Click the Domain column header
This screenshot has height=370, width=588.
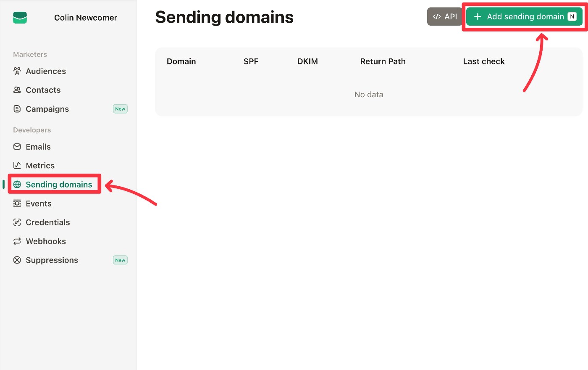tap(181, 61)
